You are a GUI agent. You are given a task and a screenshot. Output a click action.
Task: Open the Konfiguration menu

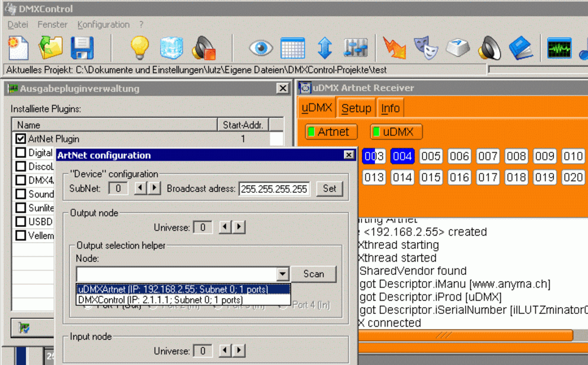tap(103, 25)
